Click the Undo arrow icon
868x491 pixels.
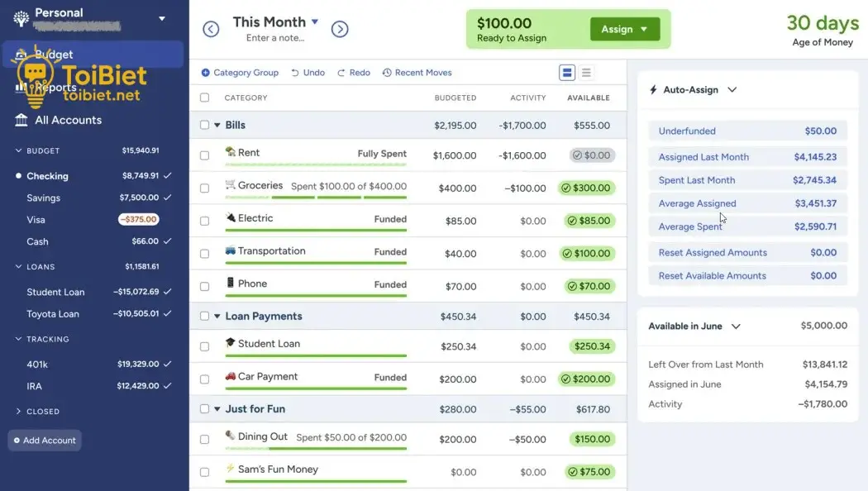[295, 73]
